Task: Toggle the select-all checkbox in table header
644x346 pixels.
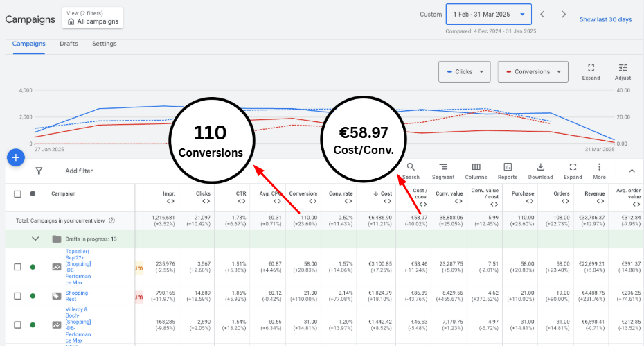Action: [x=18, y=194]
